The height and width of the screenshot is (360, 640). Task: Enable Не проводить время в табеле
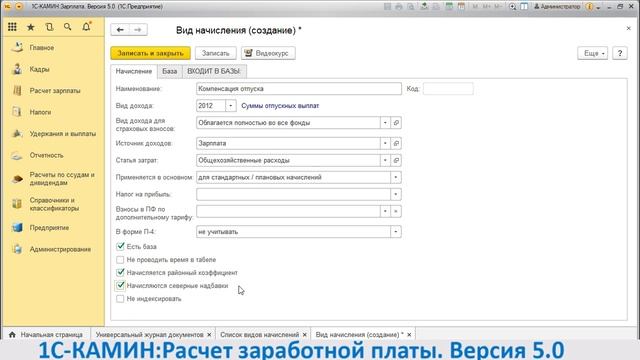pos(120,259)
